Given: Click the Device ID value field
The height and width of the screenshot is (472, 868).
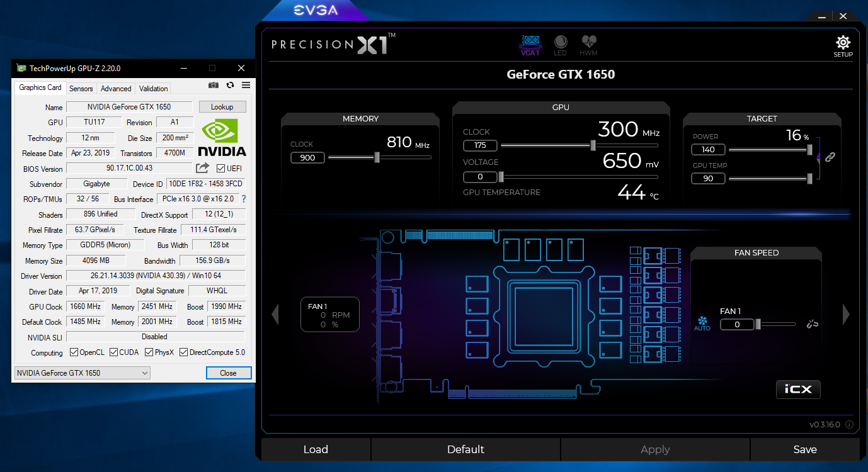Looking at the screenshot, I should coord(205,184).
